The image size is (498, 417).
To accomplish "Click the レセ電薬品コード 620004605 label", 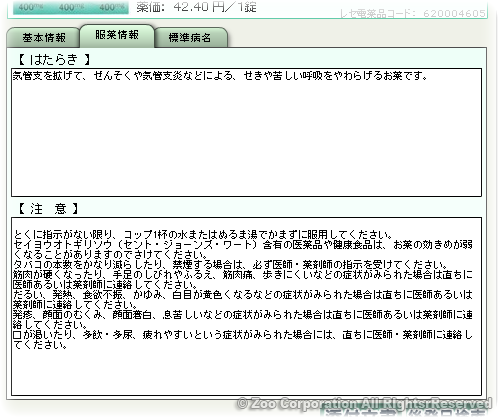I will (413, 13).
